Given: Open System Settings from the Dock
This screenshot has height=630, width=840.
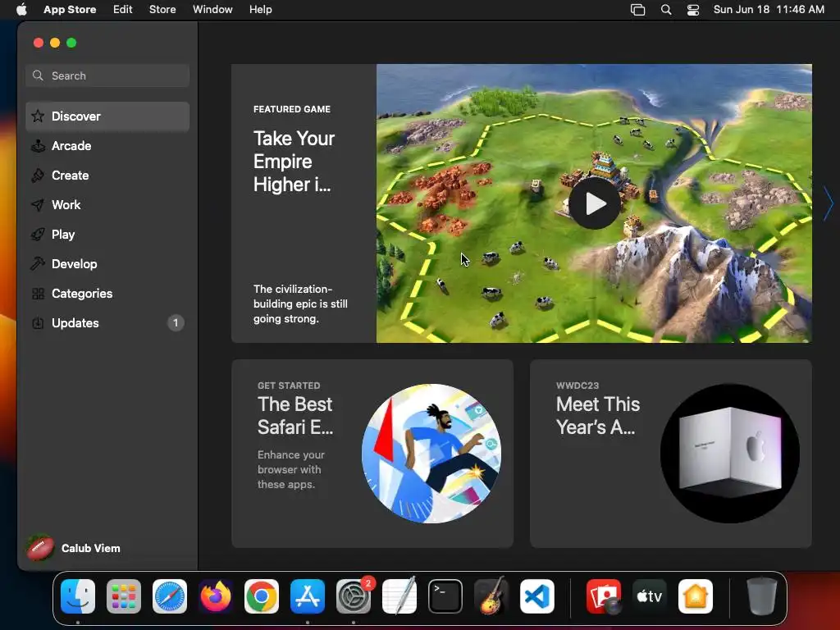Looking at the screenshot, I should [x=354, y=596].
